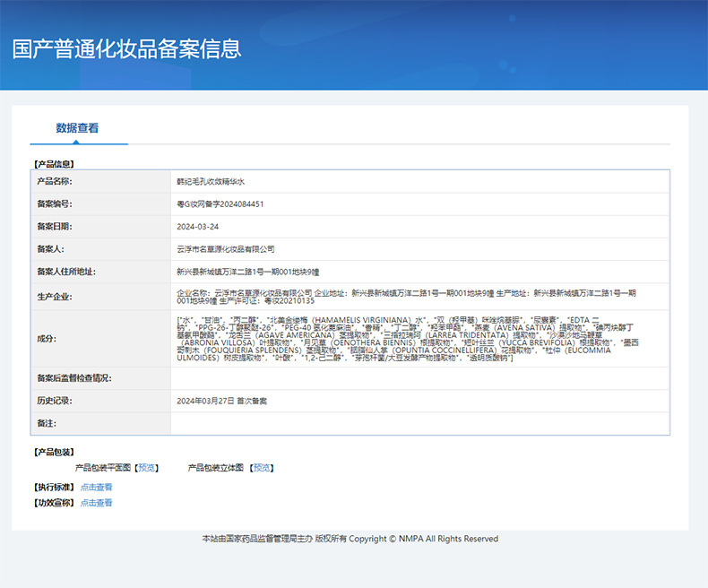Select the 数据查看 tab
Image resolution: width=708 pixels, height=588 pixels.
tap(77, 128)
